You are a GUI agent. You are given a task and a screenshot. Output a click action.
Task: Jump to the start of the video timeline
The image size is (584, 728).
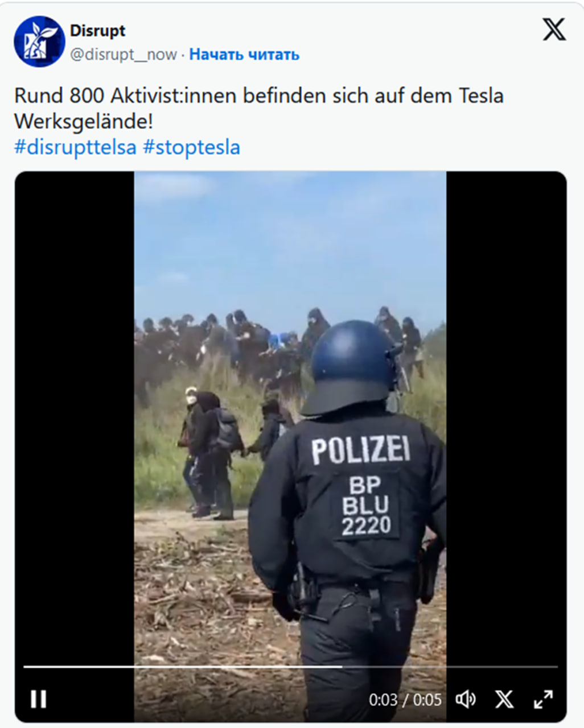coord(25,667)
